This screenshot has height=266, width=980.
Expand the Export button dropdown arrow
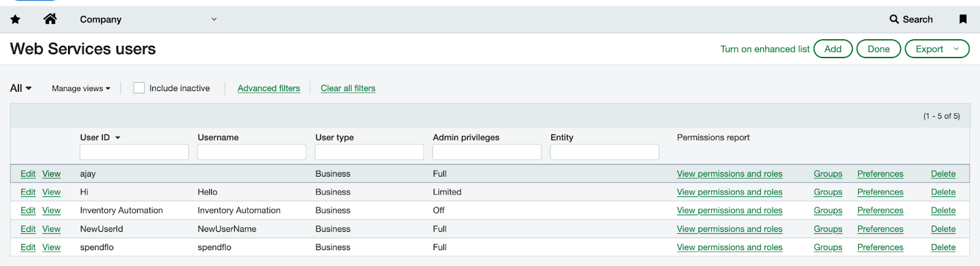pos(956,49)
